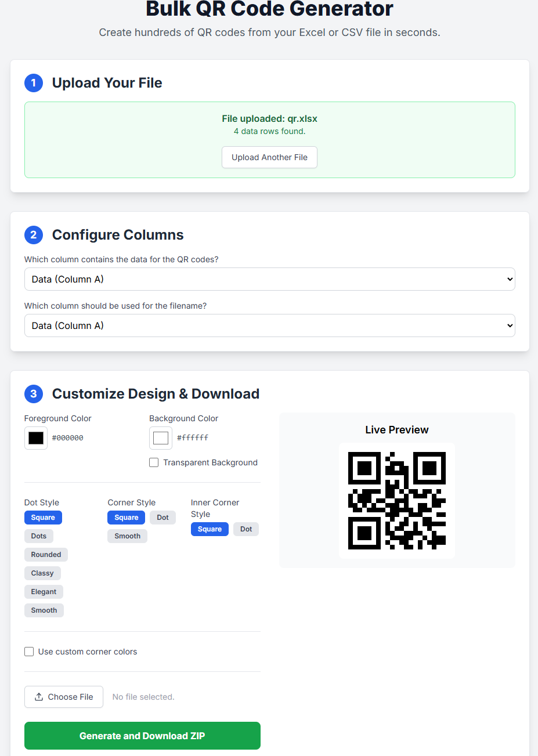
Task: Click the Live Preview heading
Action: click(397, 430)
